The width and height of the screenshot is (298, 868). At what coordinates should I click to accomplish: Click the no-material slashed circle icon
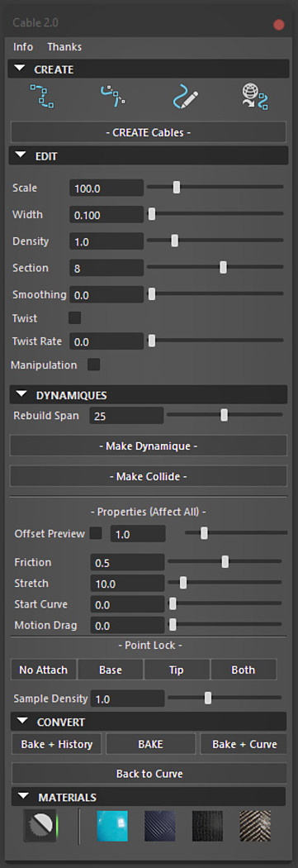coord(41,827)
